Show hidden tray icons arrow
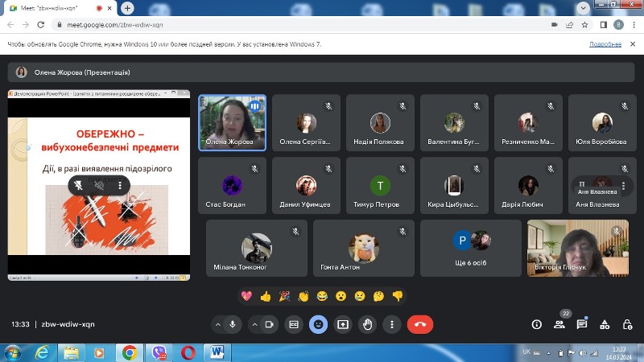The width and height of the screenshot is (644, 362). pos(548,353)
